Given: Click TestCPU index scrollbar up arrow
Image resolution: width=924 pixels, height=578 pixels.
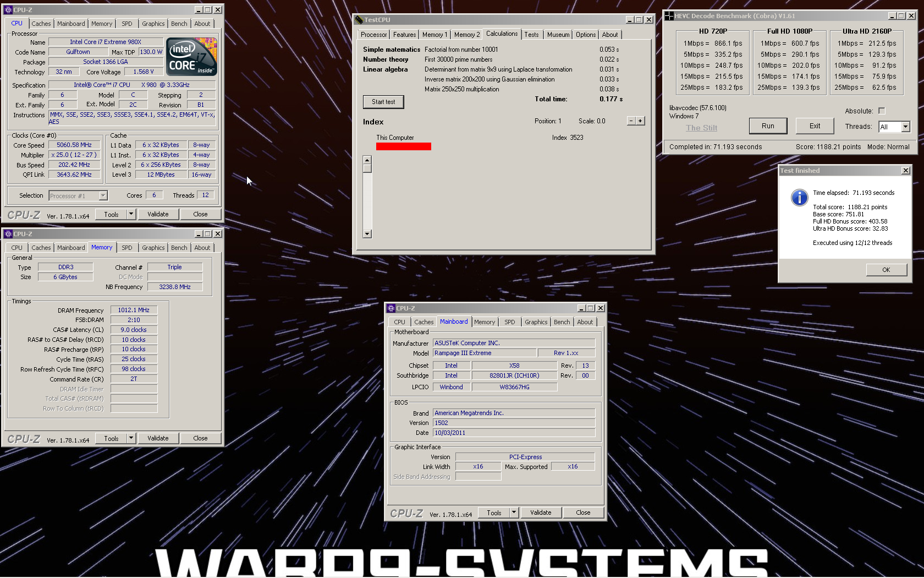Looking at the screenshot, I should [367, 160].
